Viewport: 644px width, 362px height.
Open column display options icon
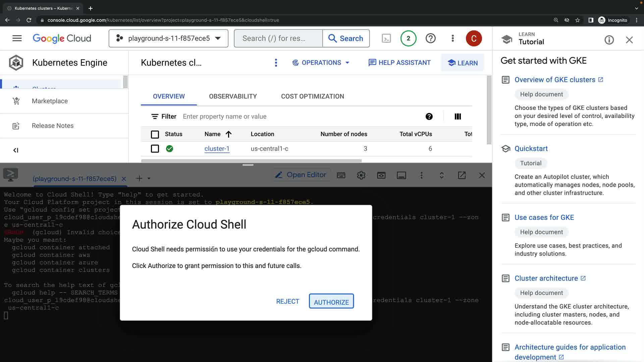pyautogui.click(x=458, y=116)
